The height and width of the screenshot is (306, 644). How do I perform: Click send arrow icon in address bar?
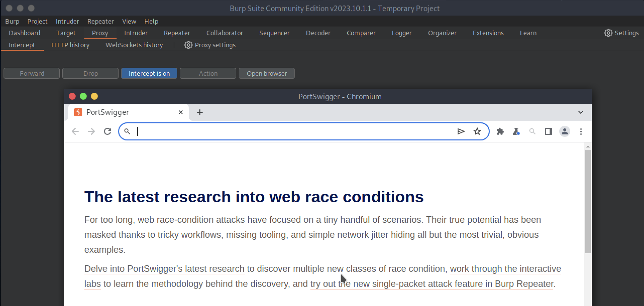[461, 131]
